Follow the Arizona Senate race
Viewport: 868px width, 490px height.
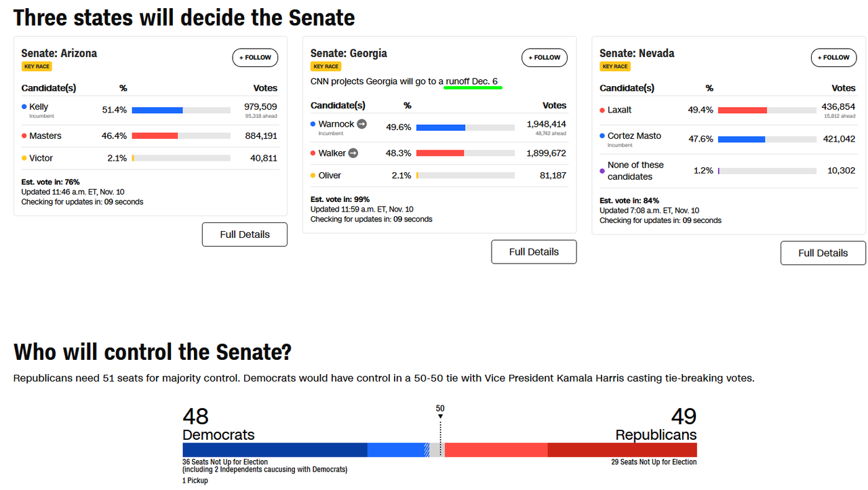tap(255, 58)
